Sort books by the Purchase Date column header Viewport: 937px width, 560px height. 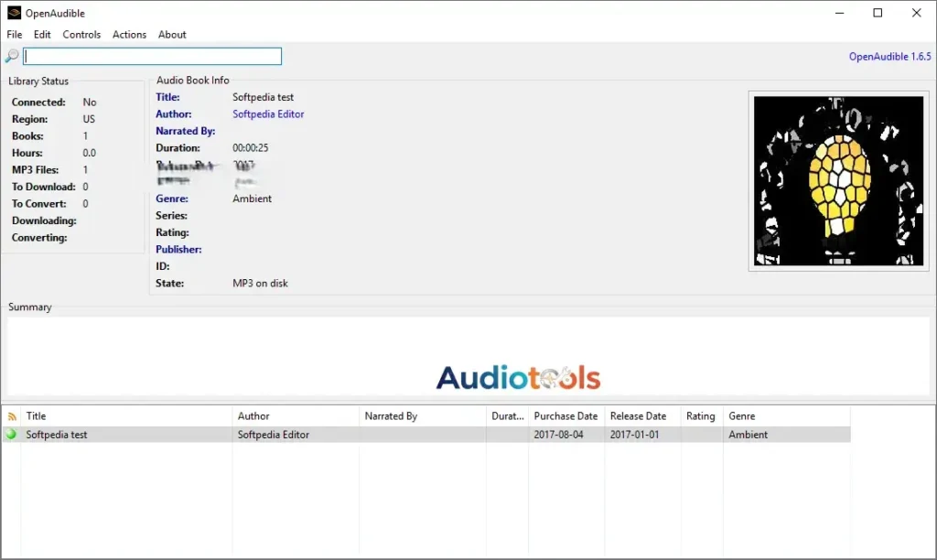click(x=565, y=415)
